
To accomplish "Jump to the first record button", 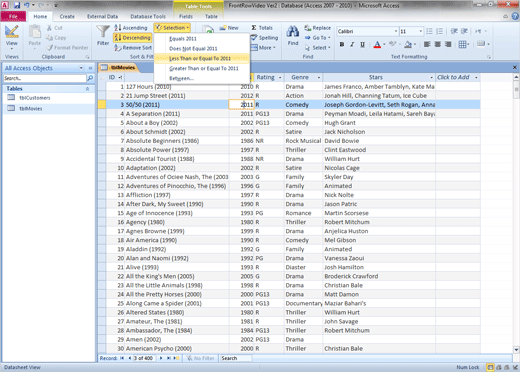I will [122, 358].
